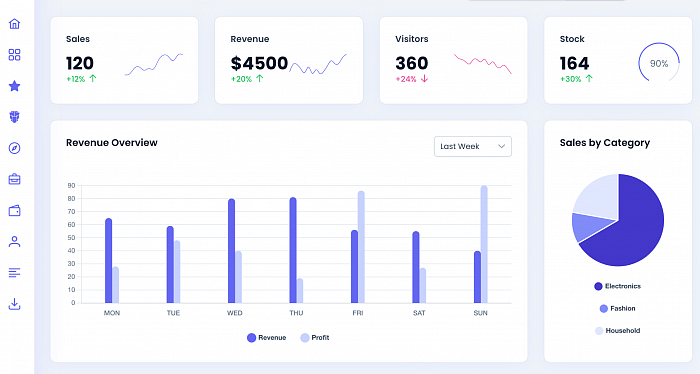700x374 pixels.
Task: Click the Revenue sparkline chart
Action: 318,64
